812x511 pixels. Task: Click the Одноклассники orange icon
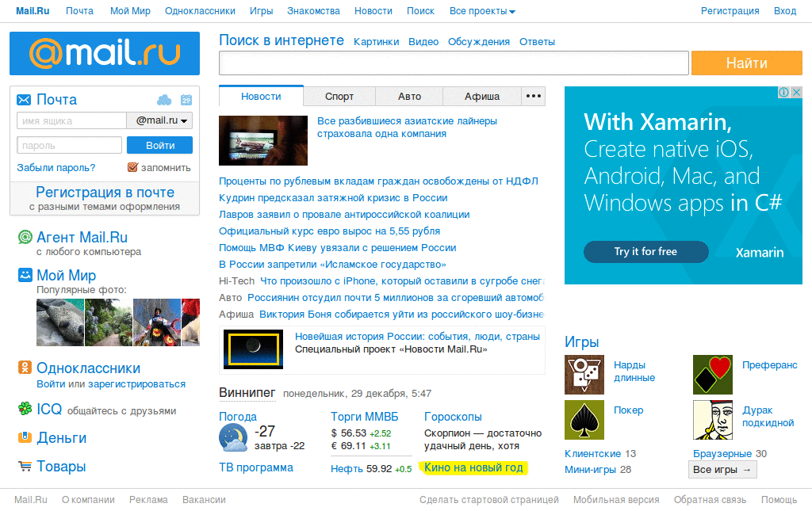pyautogui.click(x=25, y=368)
